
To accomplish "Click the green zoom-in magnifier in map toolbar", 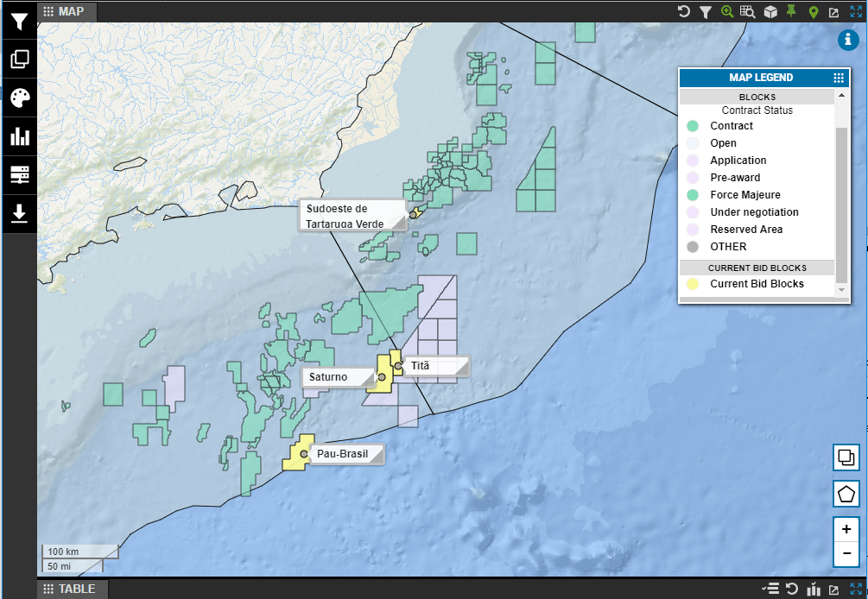I will point(727,12).
